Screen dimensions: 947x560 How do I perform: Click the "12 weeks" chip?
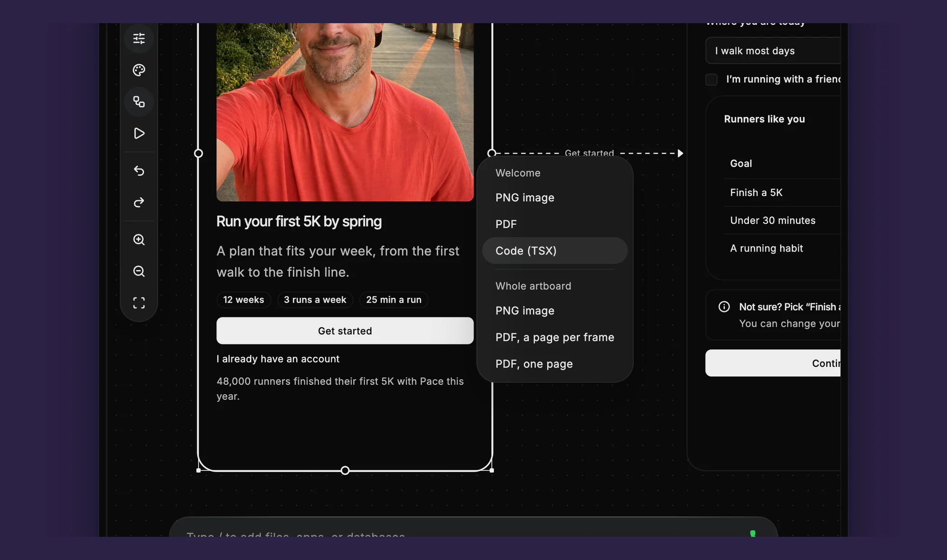pyautogui.click(x=244, y=300)
